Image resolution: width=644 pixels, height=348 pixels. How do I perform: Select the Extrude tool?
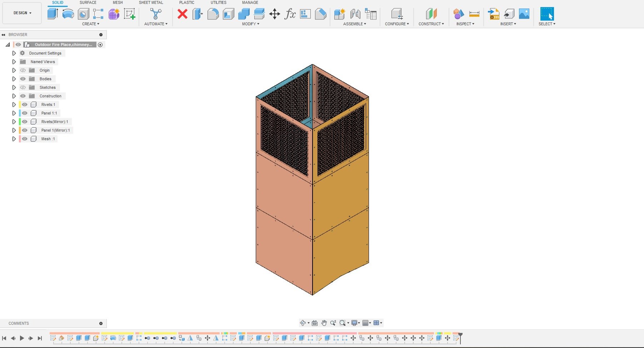(x=53, y=14)
